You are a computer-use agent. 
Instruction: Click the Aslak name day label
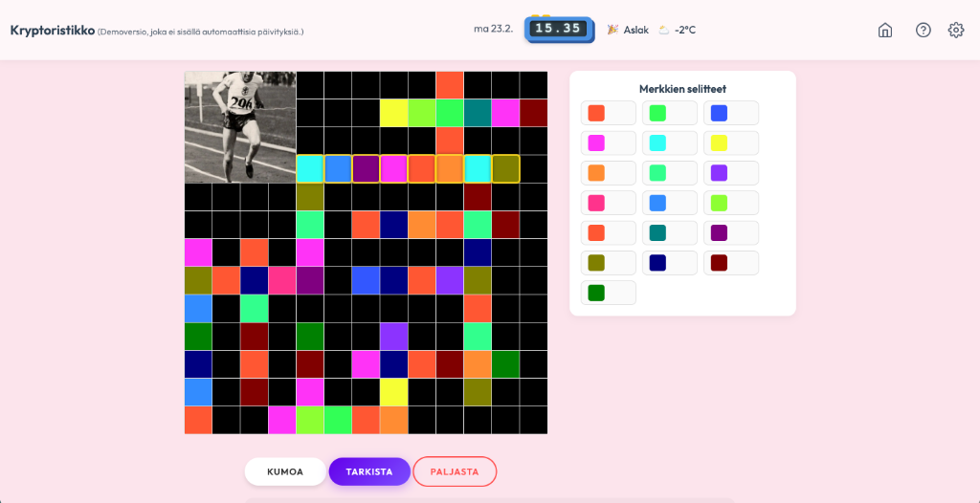[635, 30]
